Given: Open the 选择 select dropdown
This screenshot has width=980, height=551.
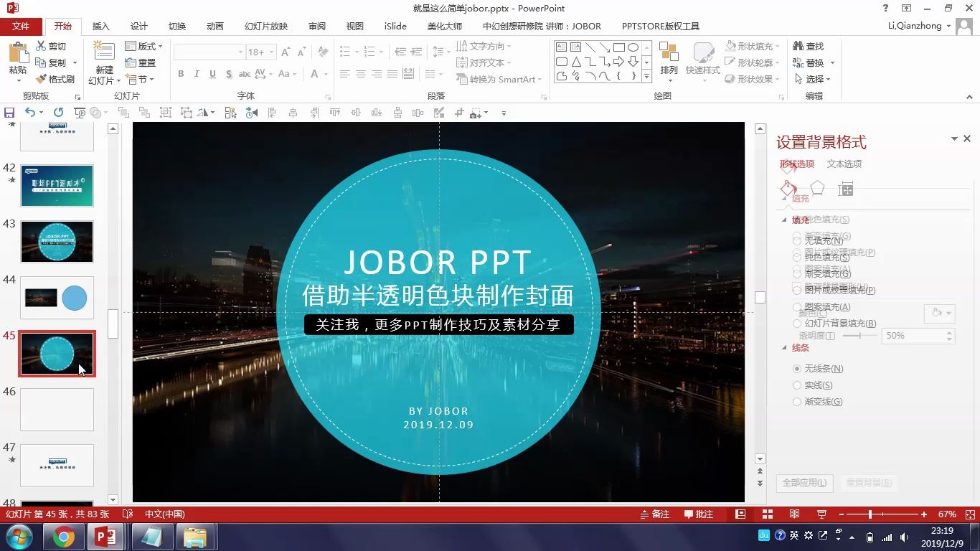Looking at the screenshot, I should tap(812, 79).
